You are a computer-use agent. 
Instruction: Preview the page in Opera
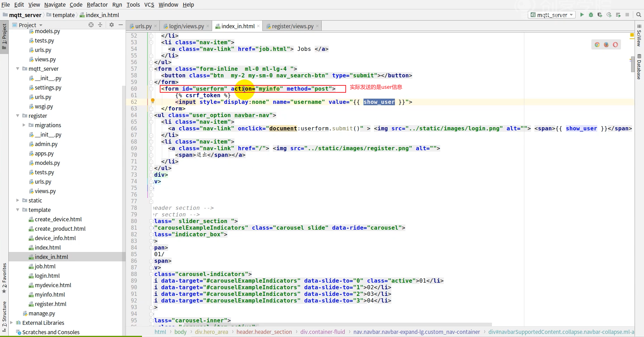click(615, 45)
